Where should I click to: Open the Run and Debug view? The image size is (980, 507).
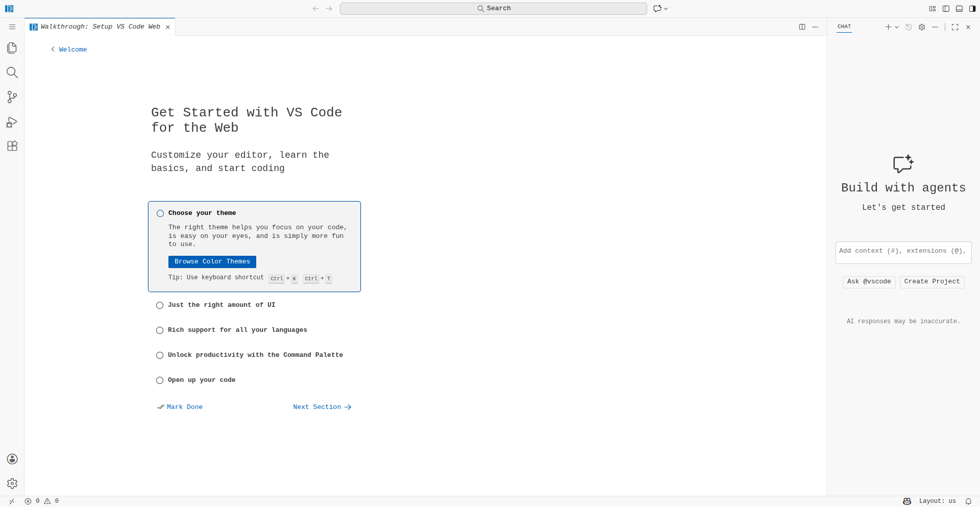[x=12, y=122]
